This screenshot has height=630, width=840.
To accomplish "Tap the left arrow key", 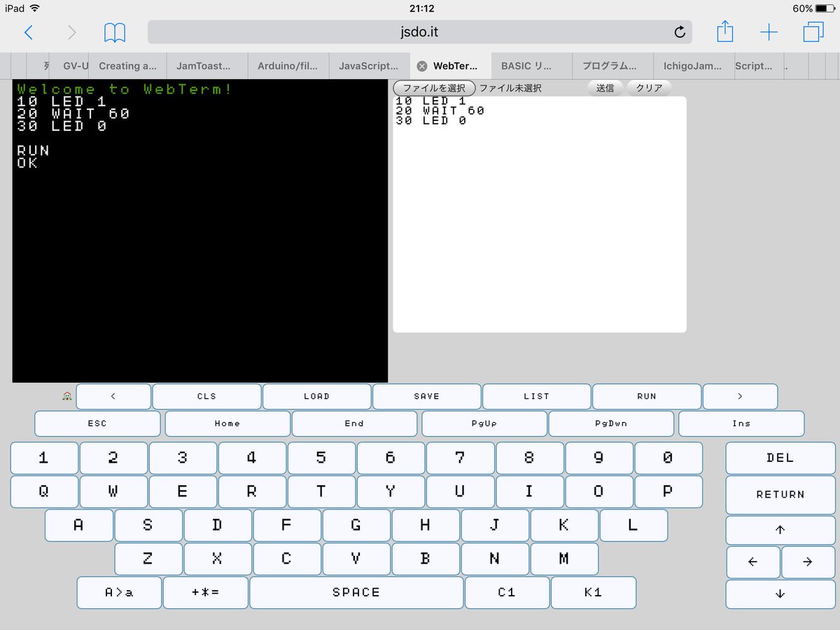I will point(753,561).
